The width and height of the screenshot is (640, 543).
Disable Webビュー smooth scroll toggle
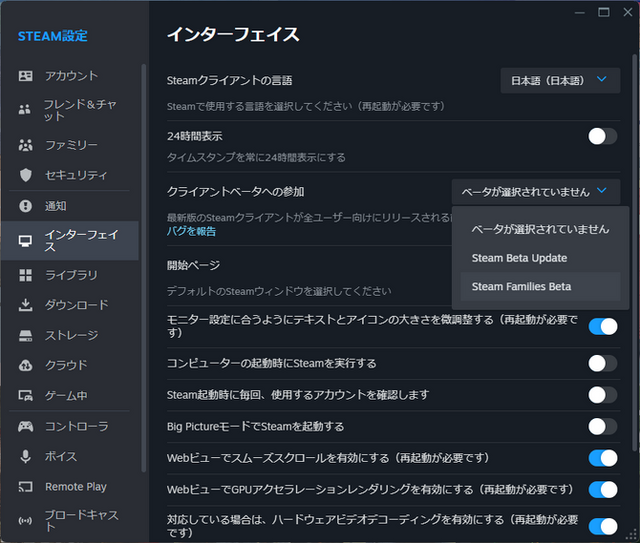(602, 458)
